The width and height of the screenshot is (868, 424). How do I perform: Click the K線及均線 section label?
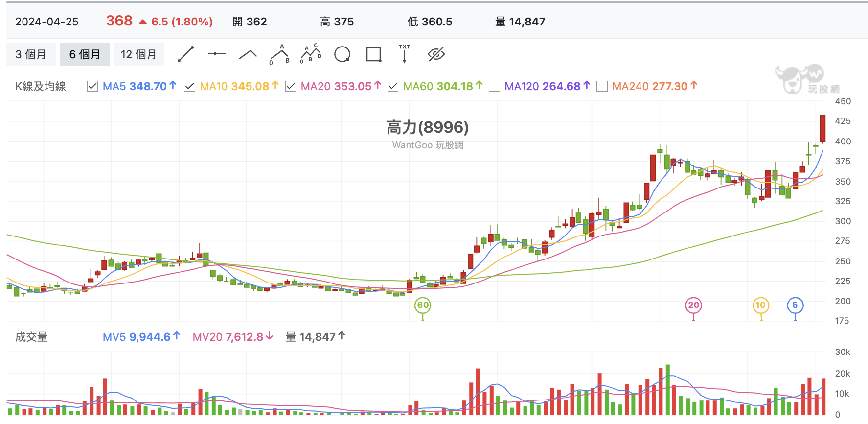pos(41,86)
